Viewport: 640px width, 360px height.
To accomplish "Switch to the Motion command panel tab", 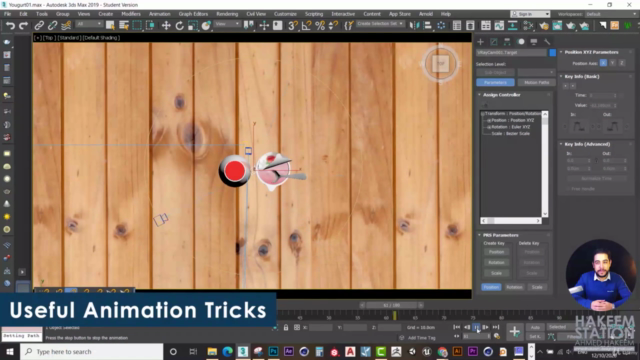I will point(521,42).
